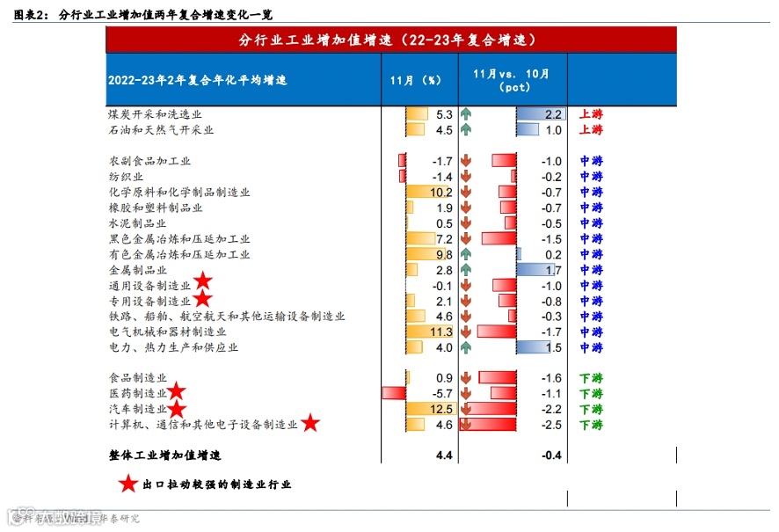Click the red change bar for 黑色金属冶炼 row
This screenshot has height=532, width=779.
pos(499,239)
